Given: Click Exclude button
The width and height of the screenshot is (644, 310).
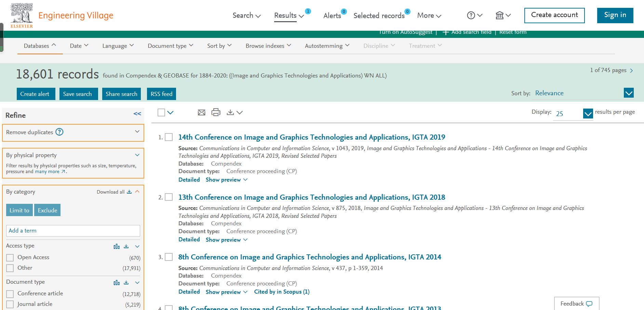Looking at the screenshot, I should 48,210.
